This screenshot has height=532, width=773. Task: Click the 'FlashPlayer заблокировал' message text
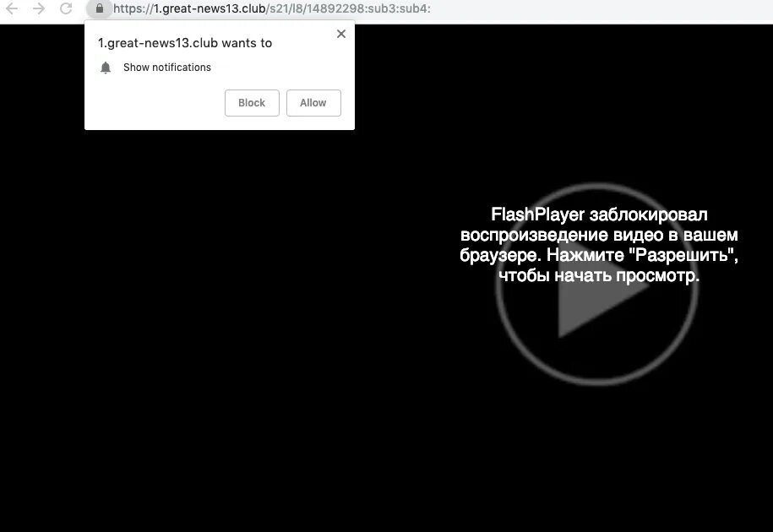coord(599,245)
